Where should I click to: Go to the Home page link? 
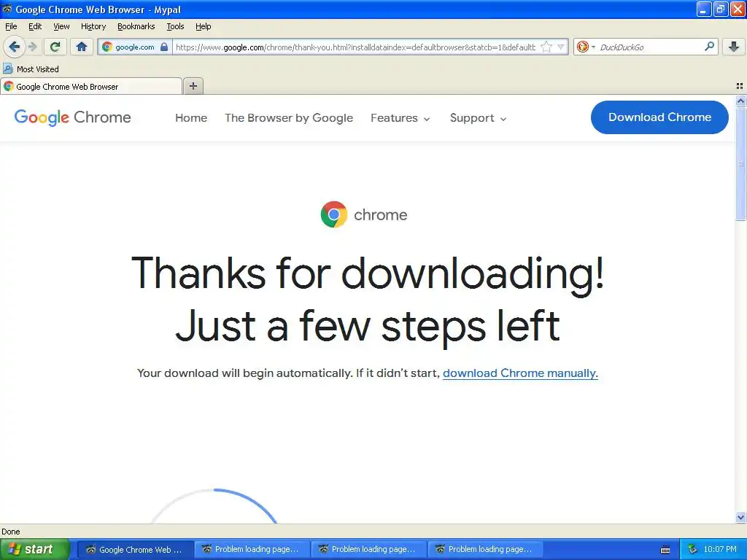click(x=191, y=117)
